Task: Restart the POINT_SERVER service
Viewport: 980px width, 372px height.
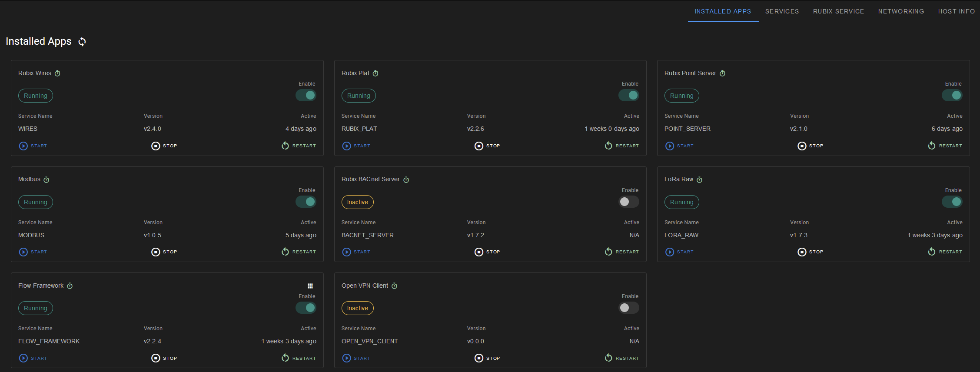Action: click(x=945, y=146)
